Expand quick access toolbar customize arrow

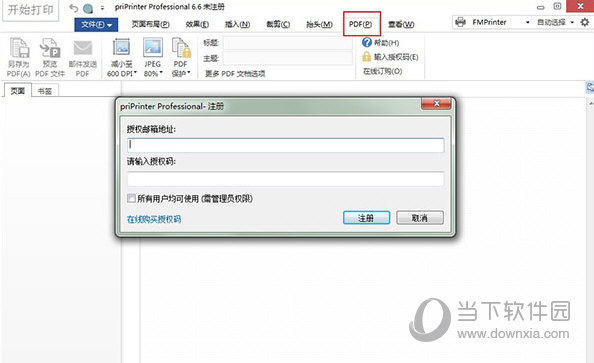pos(102,8)
